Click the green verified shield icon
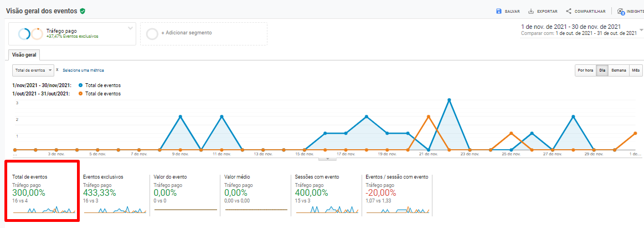 tap(83, 11)
